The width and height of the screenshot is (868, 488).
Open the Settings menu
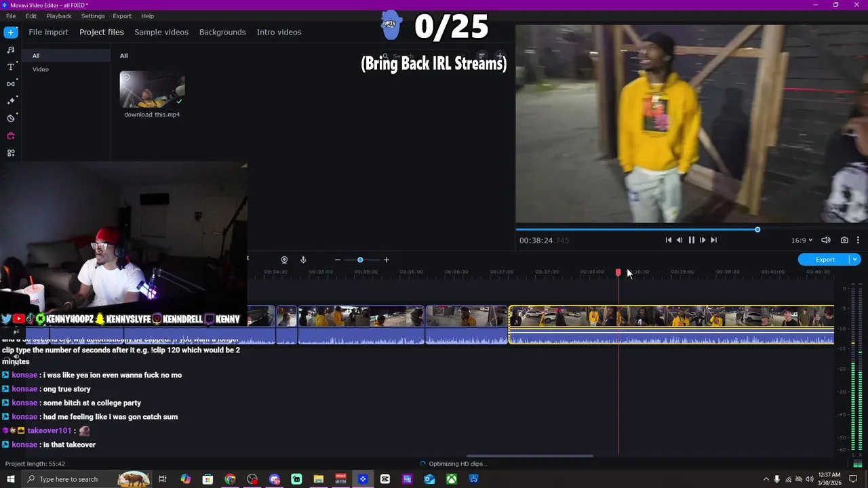pos(93,16)
